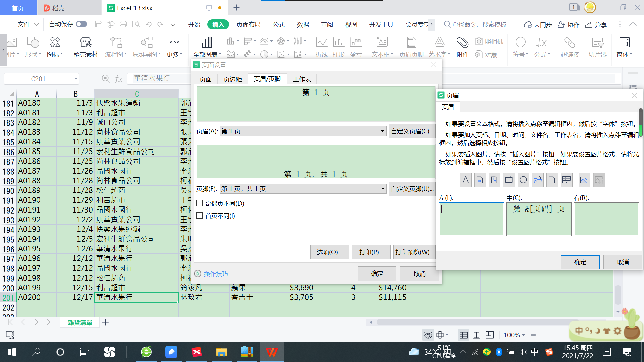The image size is (644, 362).
Task: Insert page number icon in header dialog
Action: tap(480, 180)
